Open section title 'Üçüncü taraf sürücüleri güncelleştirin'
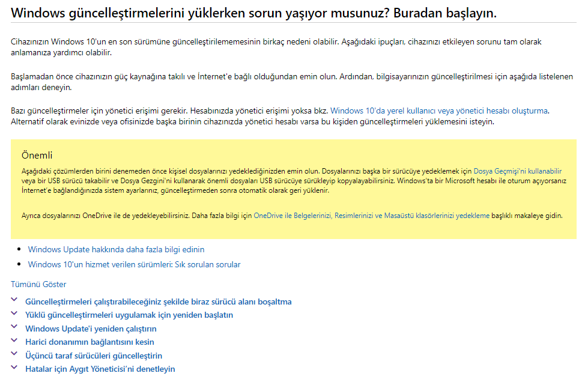This screenshot has width=588, height=391. [x=94, y=356]
